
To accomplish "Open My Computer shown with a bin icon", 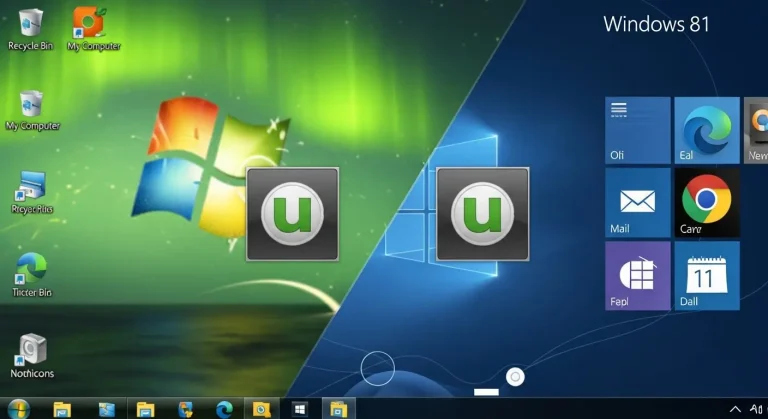I will point(32,111).
